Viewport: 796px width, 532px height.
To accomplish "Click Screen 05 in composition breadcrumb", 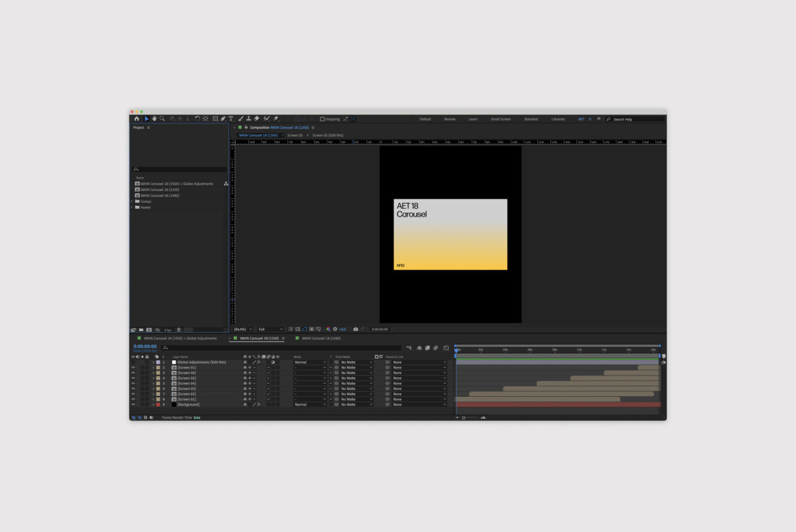I will coord(295,135).
